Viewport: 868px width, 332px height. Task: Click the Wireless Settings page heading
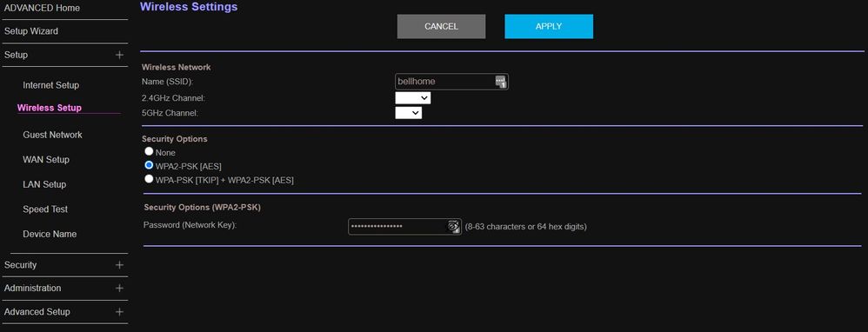tap(189, 7)
